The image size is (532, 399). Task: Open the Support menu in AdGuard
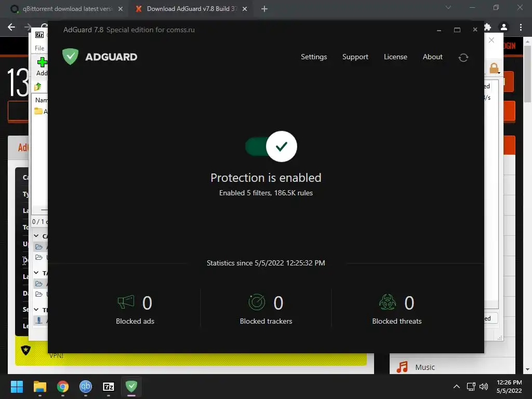tap(355, 57)
